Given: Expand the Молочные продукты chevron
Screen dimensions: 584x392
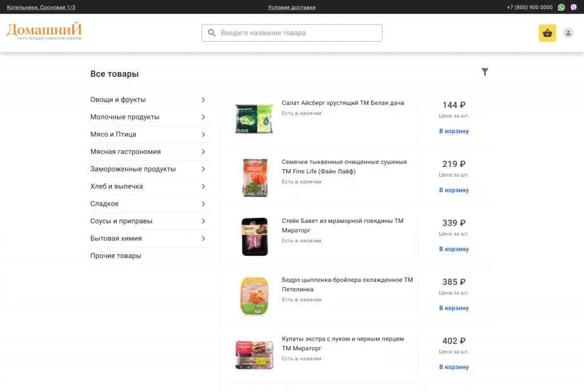Looking at the screenshot, I should pyautogui.click(x=204, y=117).
